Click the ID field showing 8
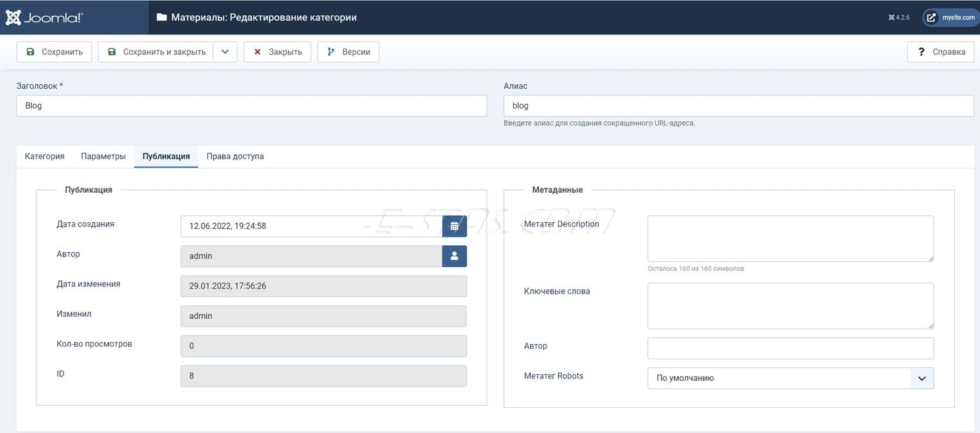Viewport: 980px width, 433px height. click(x=323, y=376)
